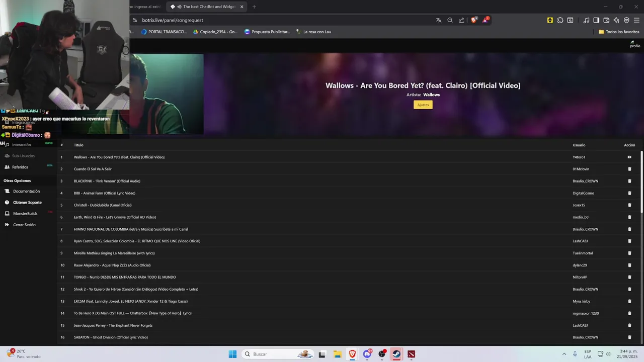Screen dimensions: 644x362
Task: Open the Brave Wallet icon
Action: pos(606,20)
